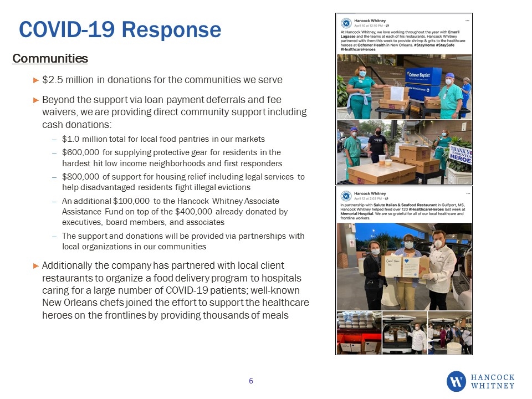Click the orange bullet beside 'Additionally the company'
Viewport: 532px width, 399px height.
(x=36, y=265)
